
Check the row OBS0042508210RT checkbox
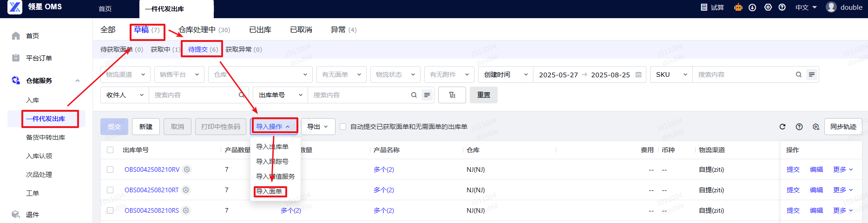(110, 190)
